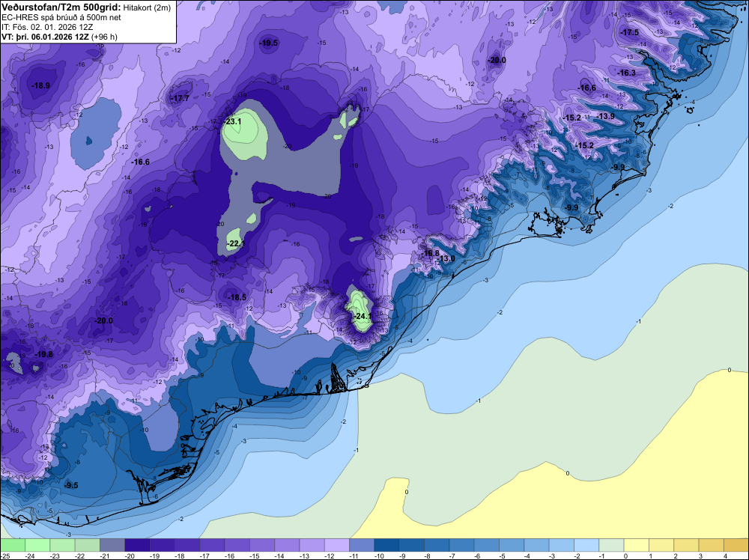Screen dimensions: 749x560
Task: Click the -17.5 temperature label
Action: (630, 32)
